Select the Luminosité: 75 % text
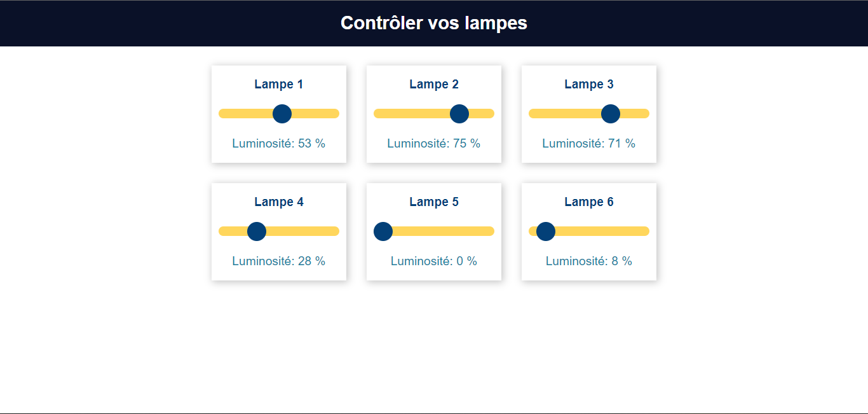 point(434,143)
